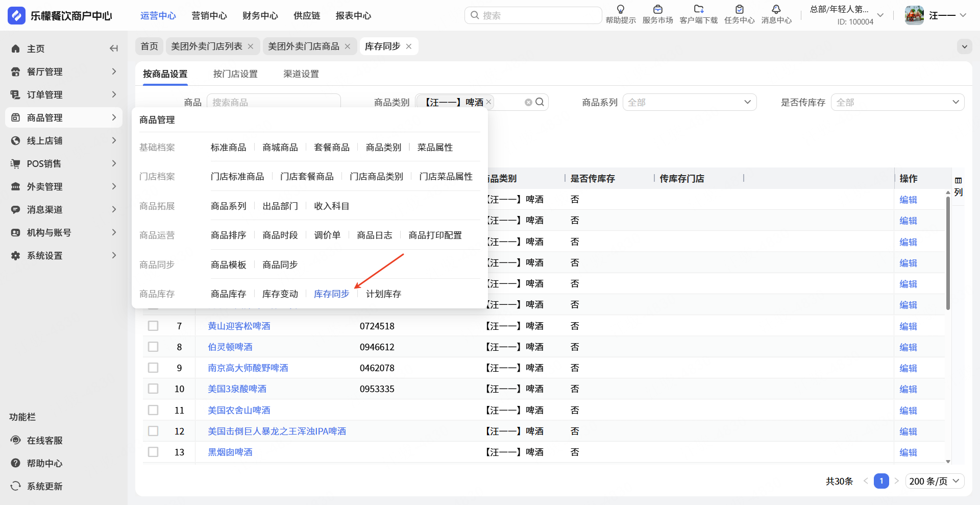Click the 帮助提示 lightbulb icon

(x=620, y=10)
